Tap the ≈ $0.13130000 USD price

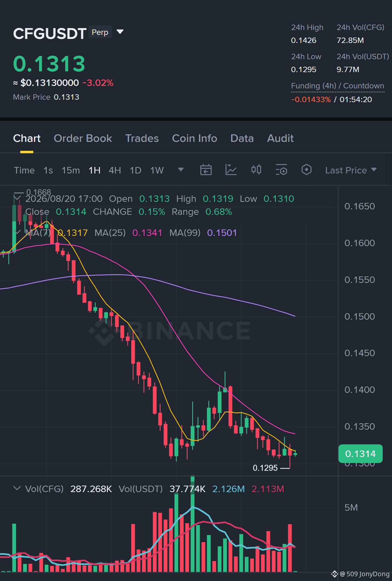46,83
